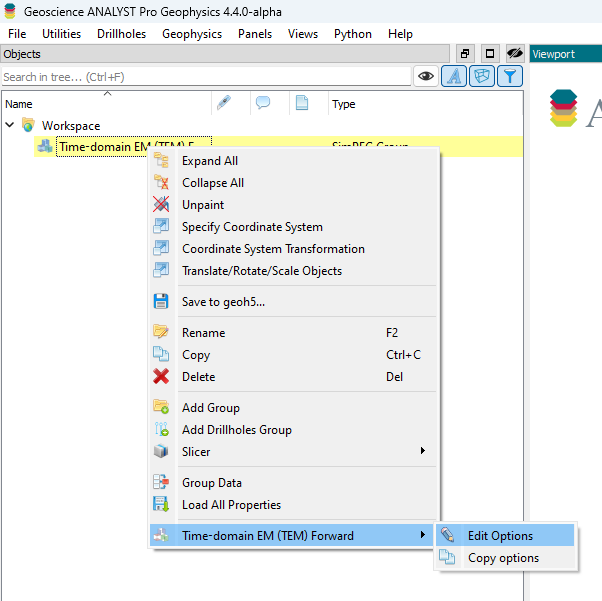
Task: Click the Specify Coordinate System icon
Action: [x=161, y=226]
